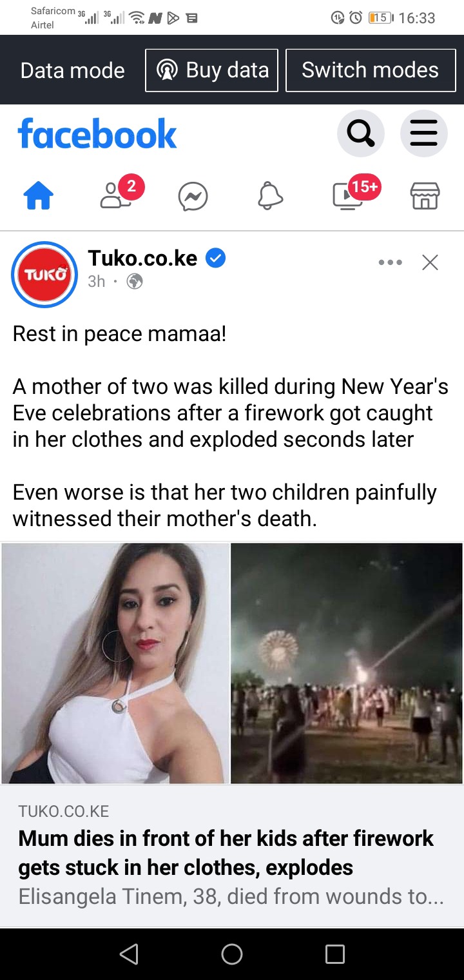Open the Marketplace storefront icon
464x980 pixels.
click(x=425, y=196)
